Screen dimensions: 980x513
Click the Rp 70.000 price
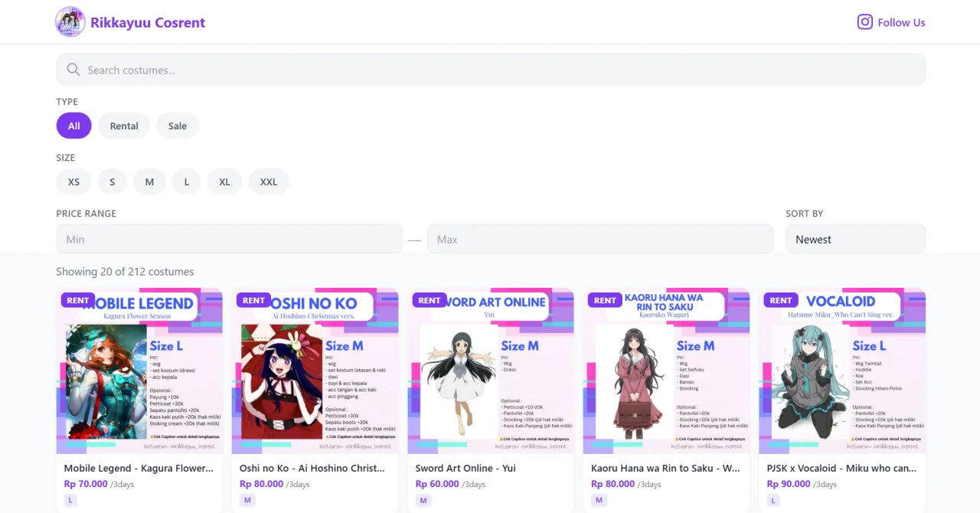86,484
